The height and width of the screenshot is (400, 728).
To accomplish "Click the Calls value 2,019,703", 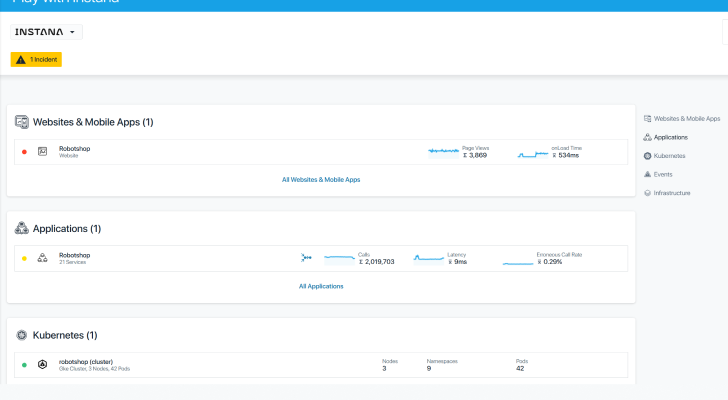I will 377,262.
